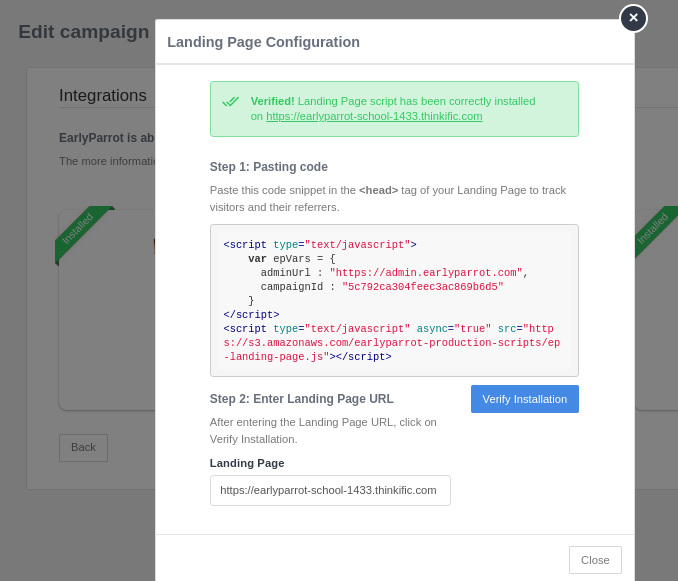Click the 'Landing Page Configuration' dialog title
Viewport: 678px width, 581px height.
[263, 42]
